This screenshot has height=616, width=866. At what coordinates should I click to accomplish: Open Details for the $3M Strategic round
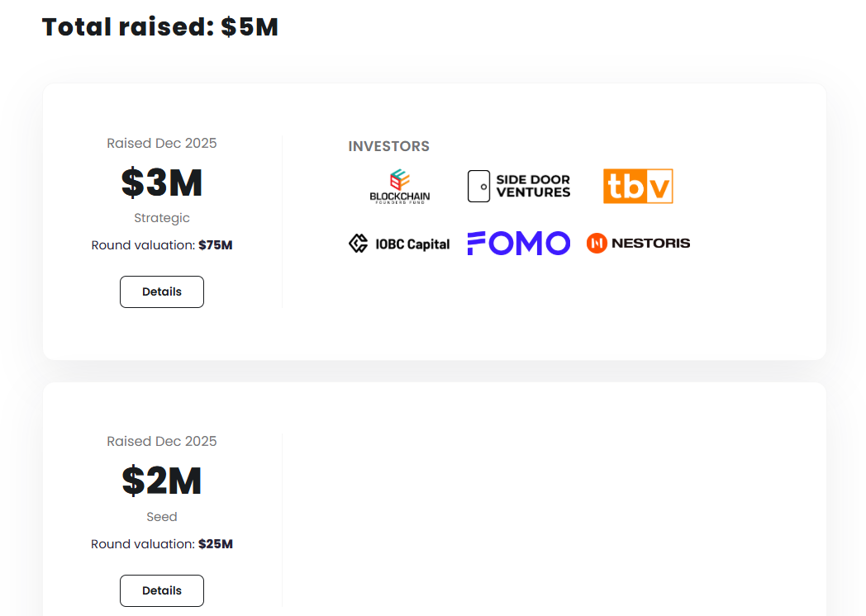(162, 291)
